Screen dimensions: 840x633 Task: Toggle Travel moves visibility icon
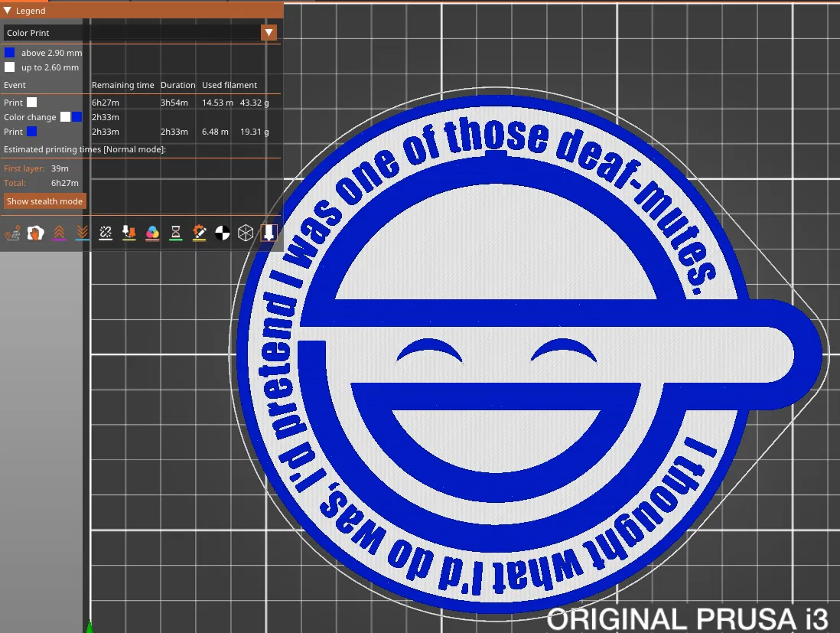(x=11, y=233)
